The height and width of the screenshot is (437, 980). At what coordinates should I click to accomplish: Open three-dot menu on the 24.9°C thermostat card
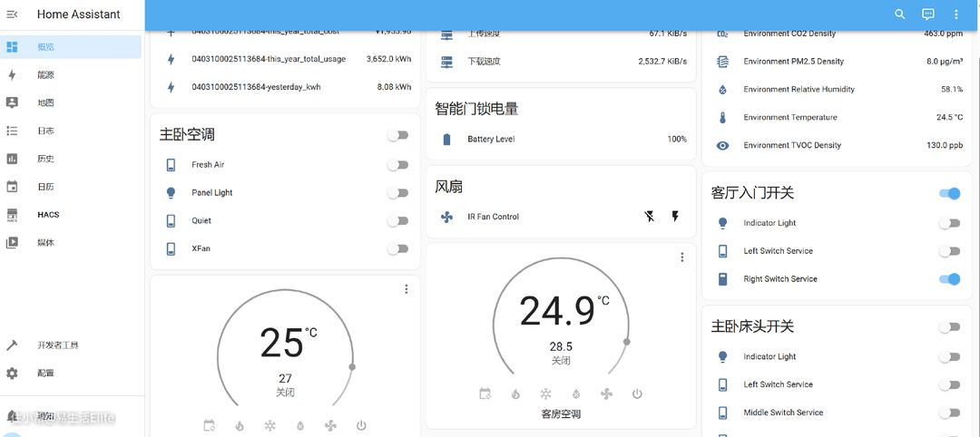[681, 257]
